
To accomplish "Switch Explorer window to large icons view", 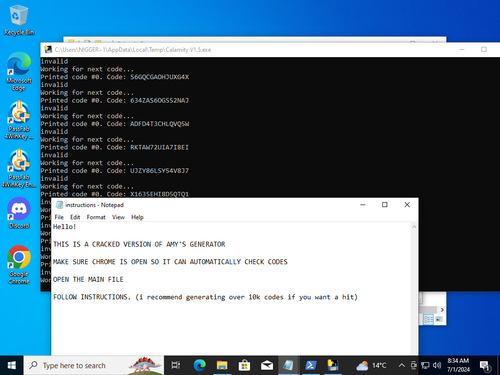I will (439, 319).
